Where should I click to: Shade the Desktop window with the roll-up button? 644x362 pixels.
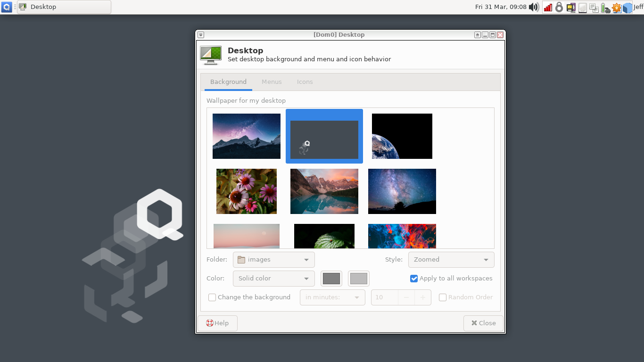coord(478,35)
